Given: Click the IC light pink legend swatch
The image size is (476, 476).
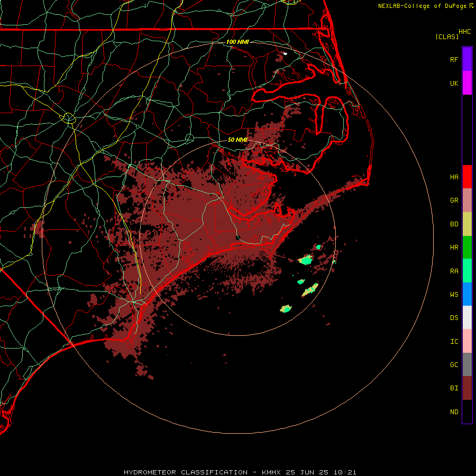Looking at the screenshot, I should (467, 341).
